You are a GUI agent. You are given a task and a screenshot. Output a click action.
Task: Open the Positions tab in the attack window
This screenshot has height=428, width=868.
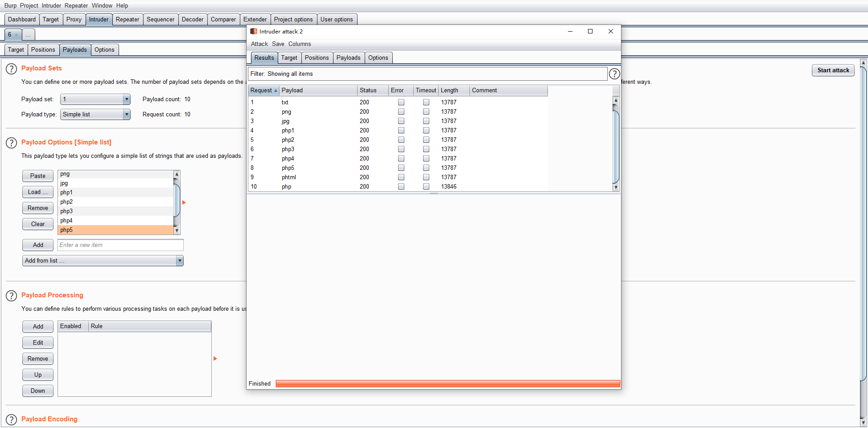pyautogui.click(x=317, y=58)
